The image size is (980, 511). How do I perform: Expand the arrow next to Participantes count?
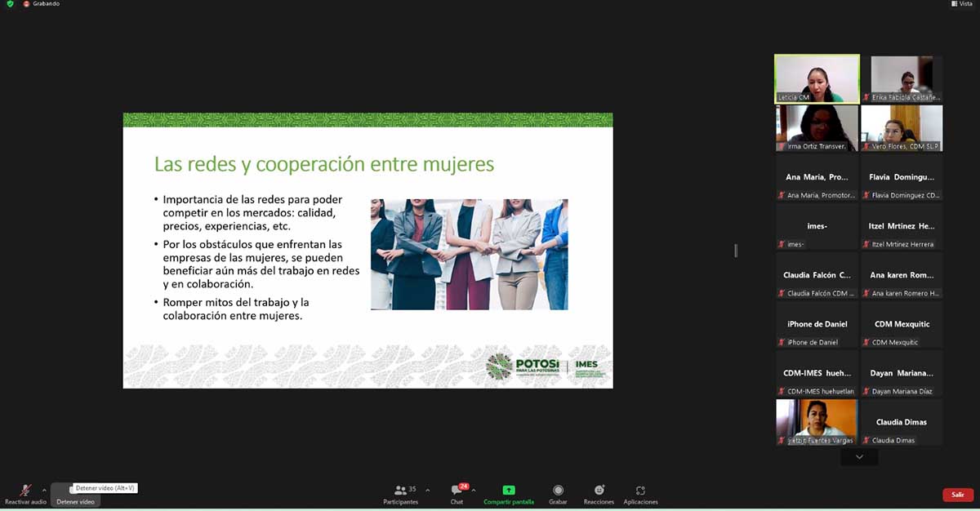pos(427,491)
